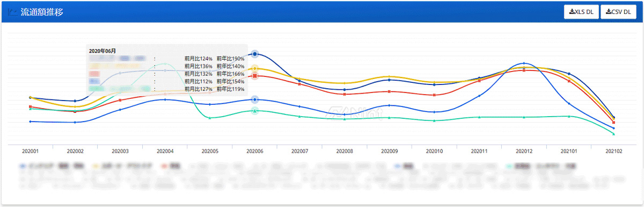The width and height of the screenshot is (644, 207).
Task: Select the red square marker at 202010
Action: point(434,95)
